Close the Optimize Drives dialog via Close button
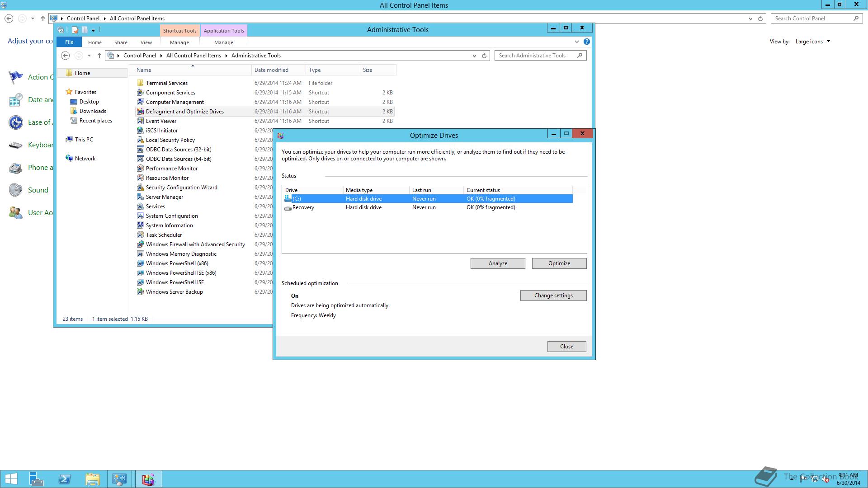Image resolution: width=868 pixels, height=488 pixels. pyautogui.click(x=566, y=347)
